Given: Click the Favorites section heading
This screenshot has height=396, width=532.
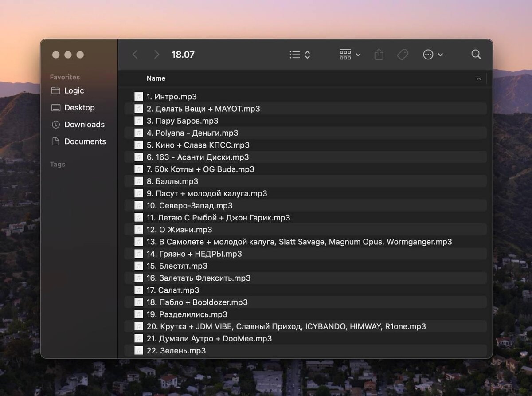Looking at the screenshot, I should [65, 77].
